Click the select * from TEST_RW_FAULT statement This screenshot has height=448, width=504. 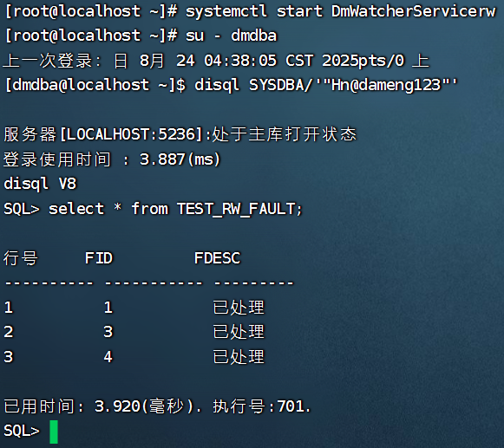point(175,209)
